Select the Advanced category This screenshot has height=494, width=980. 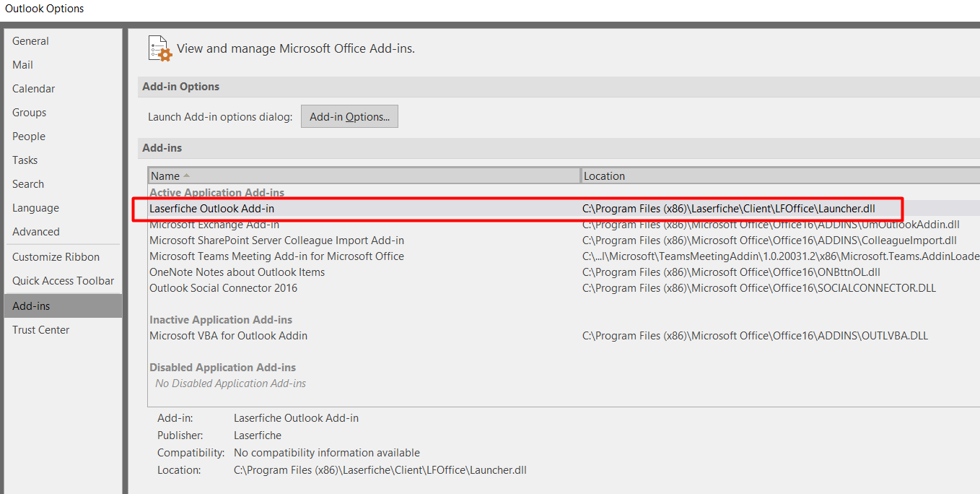(x=63, y=232)
